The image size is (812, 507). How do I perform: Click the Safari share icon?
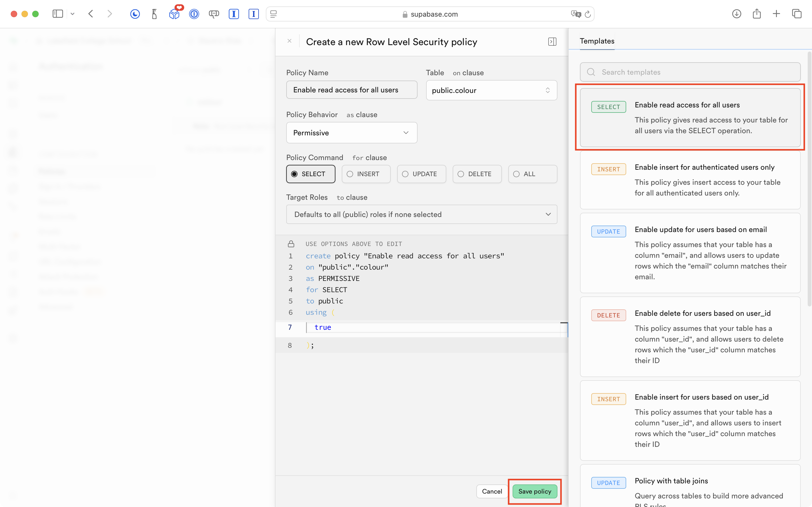pyautogui.click(x=756, y=14)
